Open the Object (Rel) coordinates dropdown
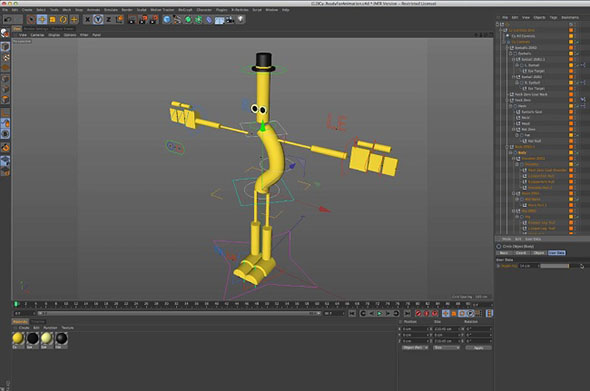The width and height of the screenshot is (590, 391). pyautogui.click(x=415, y=348)
